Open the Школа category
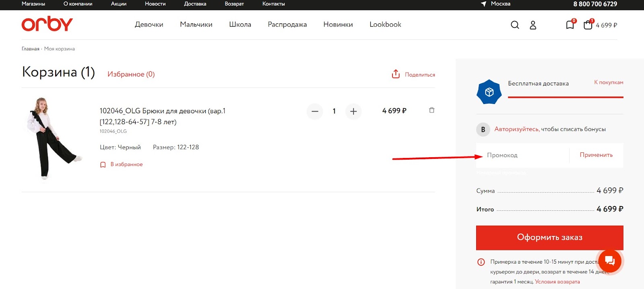This screenshot has width=644, height=289. 240,25
